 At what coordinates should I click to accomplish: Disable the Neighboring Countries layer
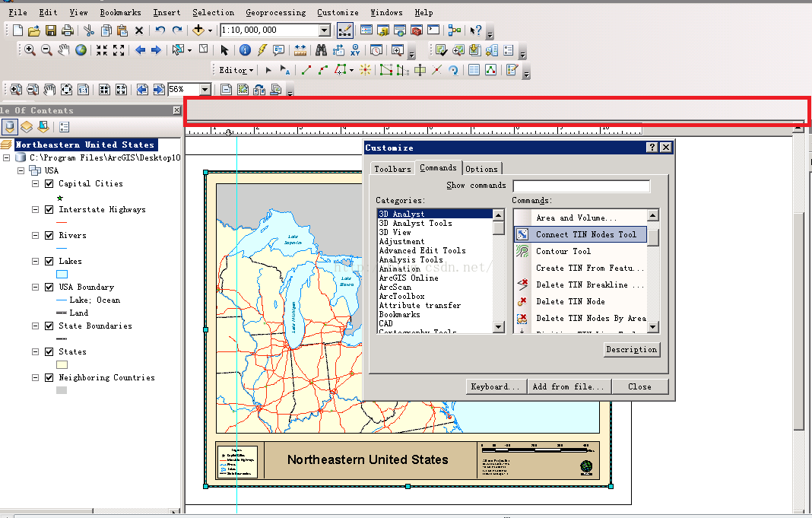[49, 378]
